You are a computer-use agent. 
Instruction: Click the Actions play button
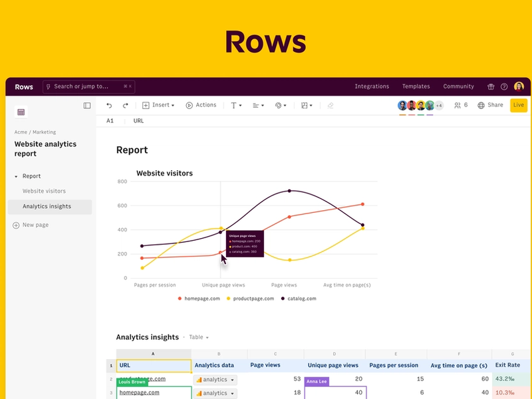point(201,105)
